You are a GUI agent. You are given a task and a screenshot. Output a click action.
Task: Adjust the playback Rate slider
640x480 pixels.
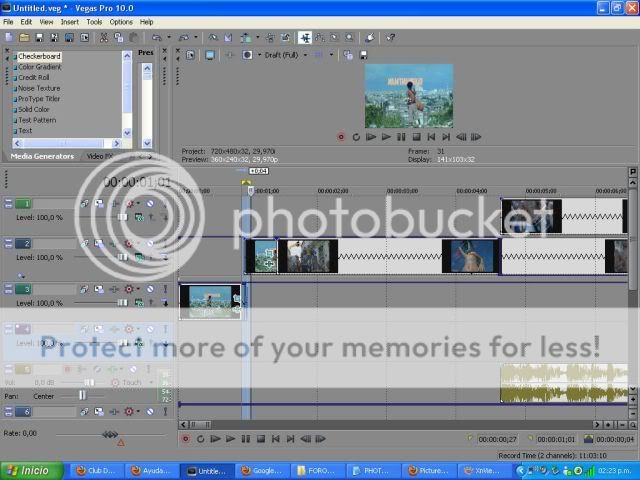tap(110, 435)
